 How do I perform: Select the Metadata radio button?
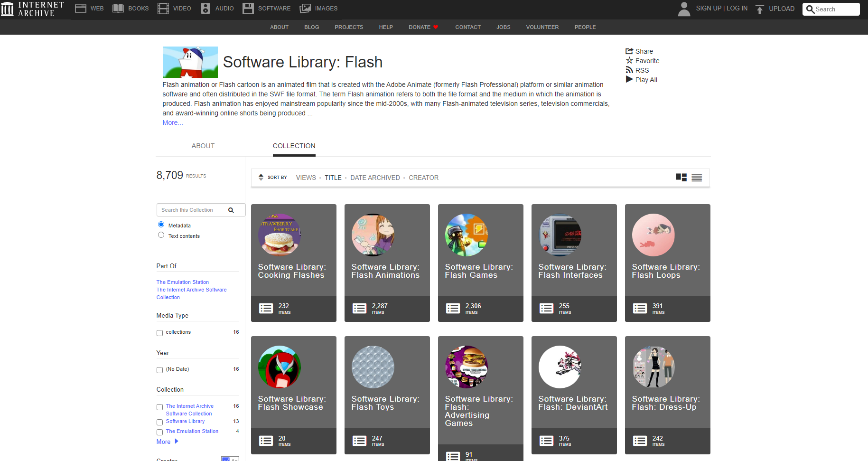[161, 225]
